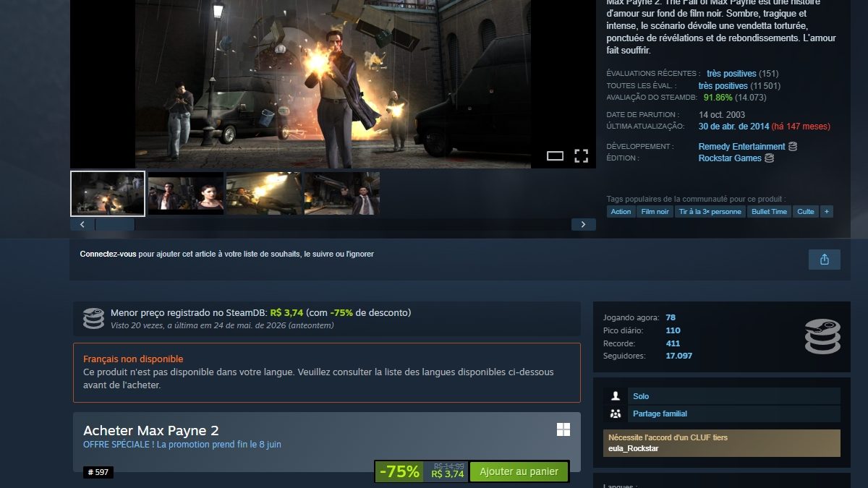Click the 'Jogando agora' value 78
The height and width of the screenshot is (488, 868).
671,317
